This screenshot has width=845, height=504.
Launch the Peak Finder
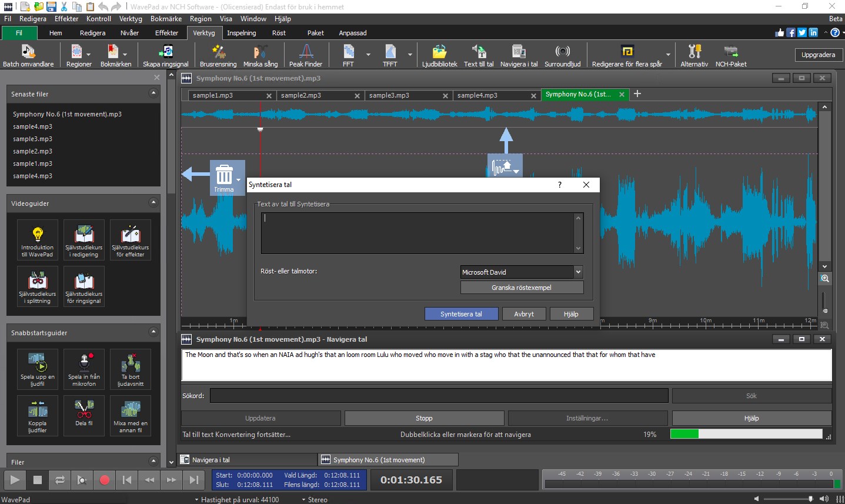click(305, 55)
